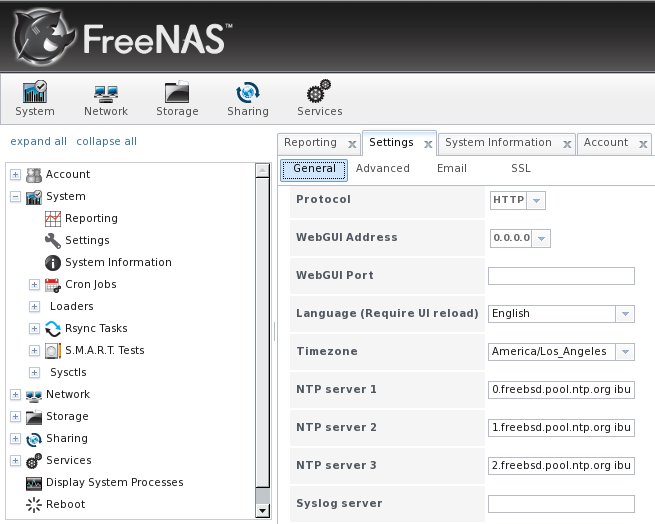Open the Network toolbar icon
This screenshot has height=524, width=655.
106,94
